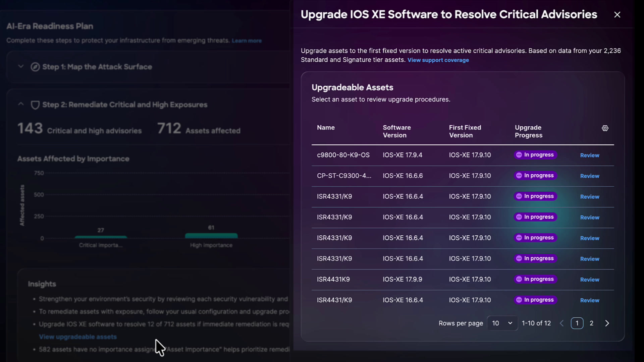Select the CP-ST-C9300-4... name cell
Viewport: 644px width, 362px height.
[344, 176]
